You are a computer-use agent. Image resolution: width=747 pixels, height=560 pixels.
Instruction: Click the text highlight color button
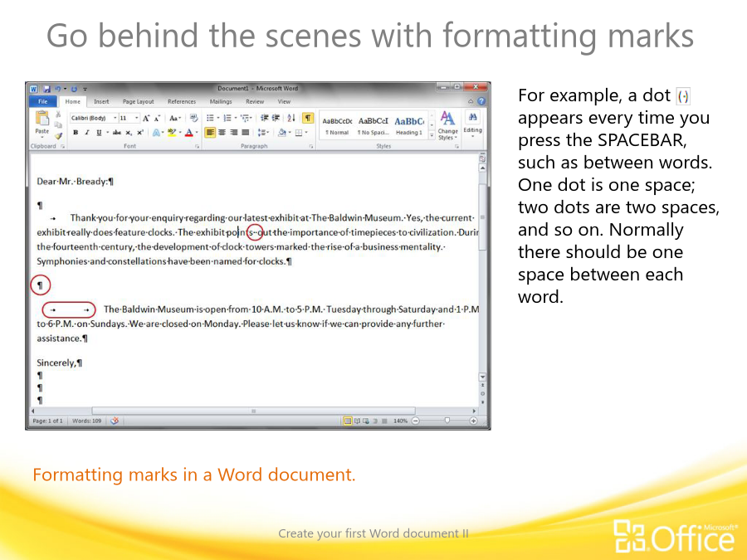(172, 133)
